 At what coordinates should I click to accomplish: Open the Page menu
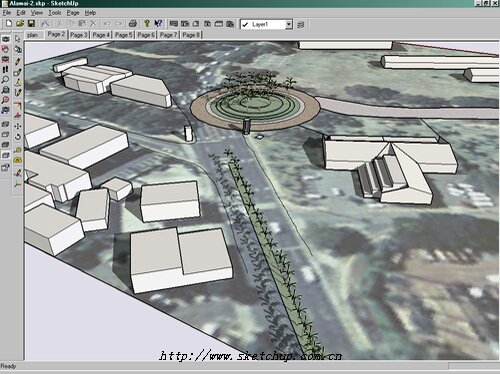pos(73,13)
